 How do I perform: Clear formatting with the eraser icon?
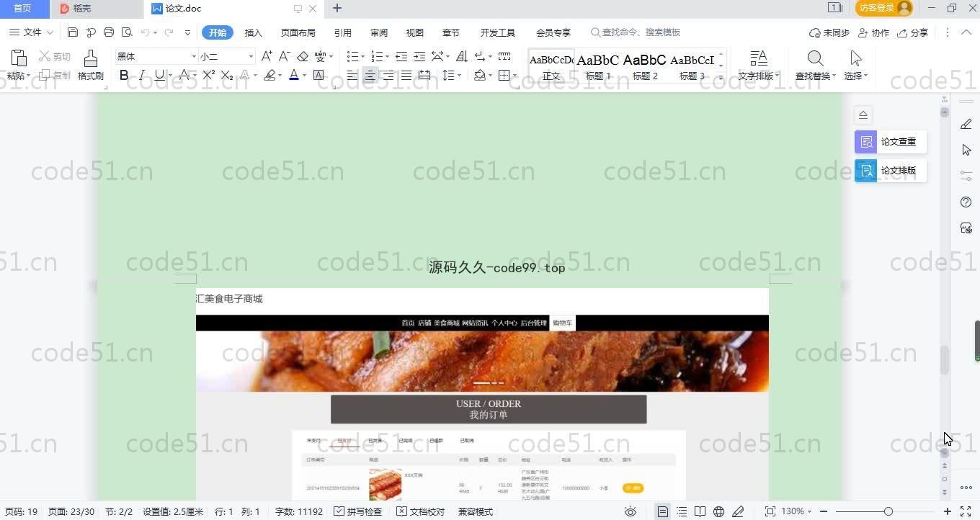[x=303, y=56]
